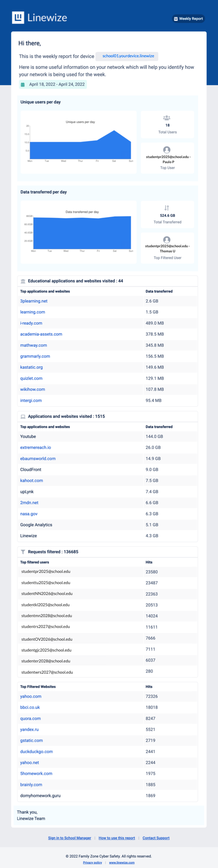
Task: Click the Contact Support link
Action: click(x=156, y=838)
